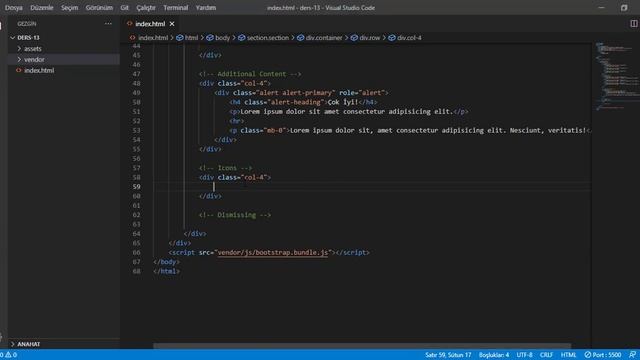The width and height of the screenshot is (640, 360).
Task: Open the vendor/js/bootstrap.bundle.js link
Action: (x=273, y=253)
